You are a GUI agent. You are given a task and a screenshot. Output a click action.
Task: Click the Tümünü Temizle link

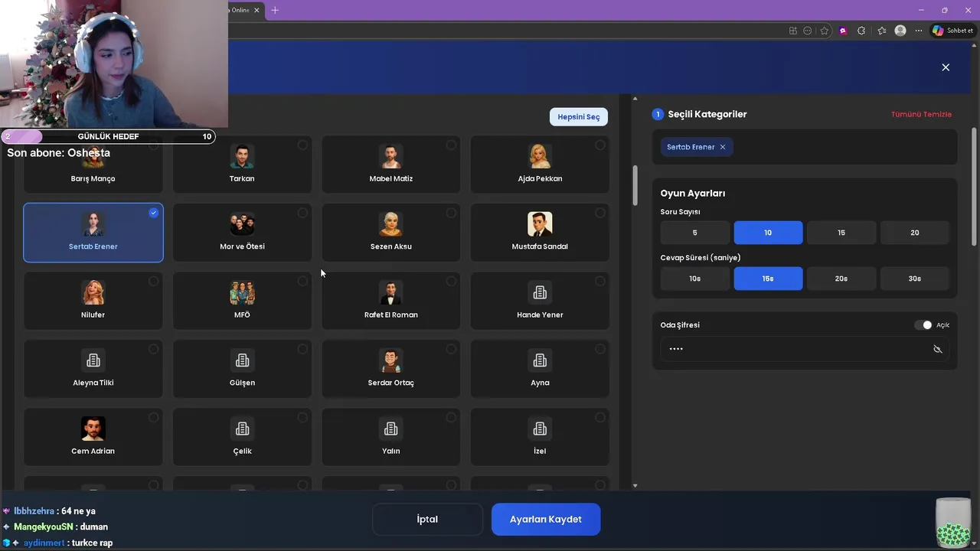pyautogui.click(x=921, y=114)
